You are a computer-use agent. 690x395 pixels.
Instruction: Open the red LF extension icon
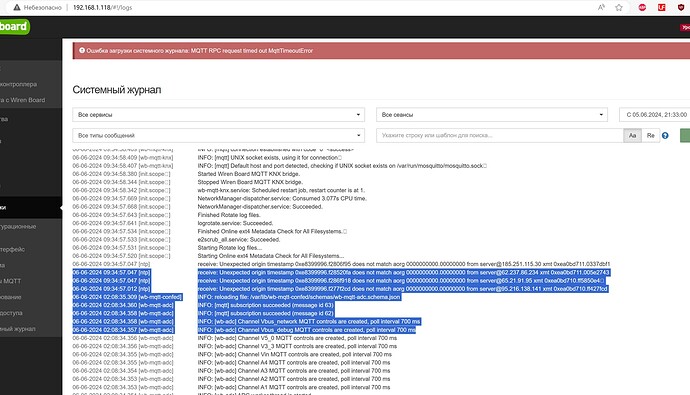(x=661, y=7)
